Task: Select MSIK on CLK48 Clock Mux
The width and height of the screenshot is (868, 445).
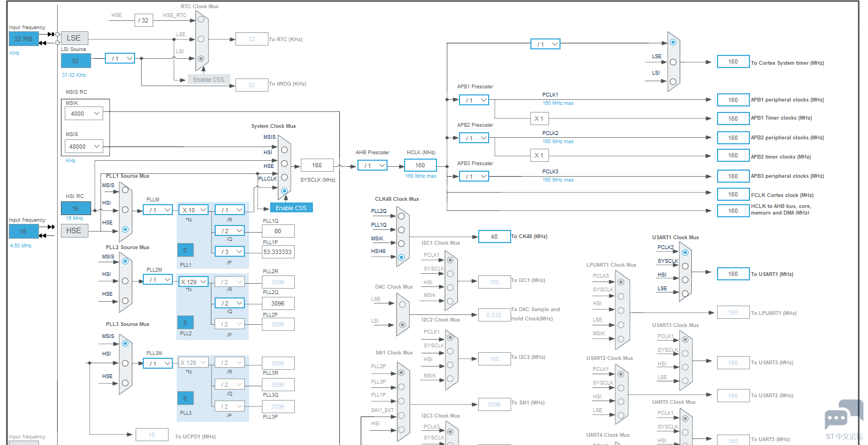Action: (401, 244)
